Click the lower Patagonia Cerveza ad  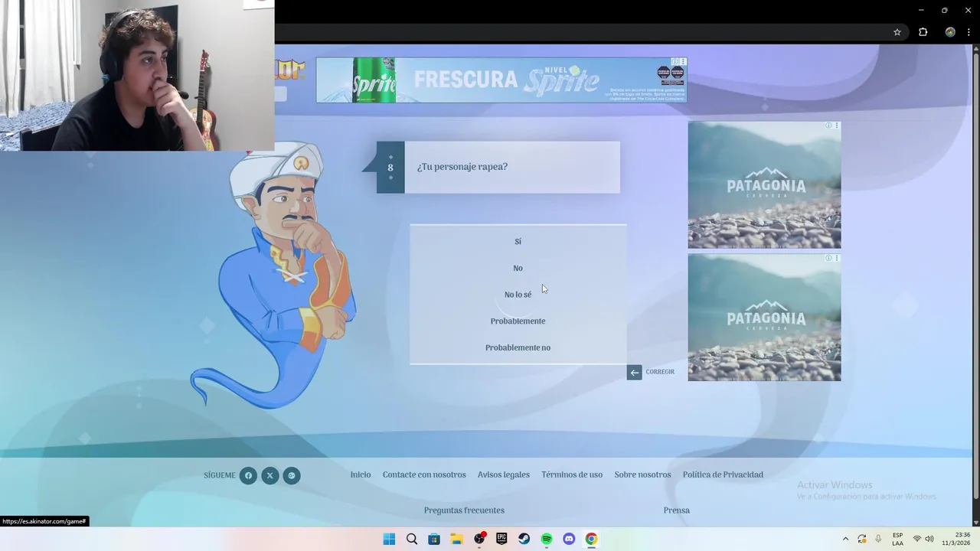[x=764, y=317]
